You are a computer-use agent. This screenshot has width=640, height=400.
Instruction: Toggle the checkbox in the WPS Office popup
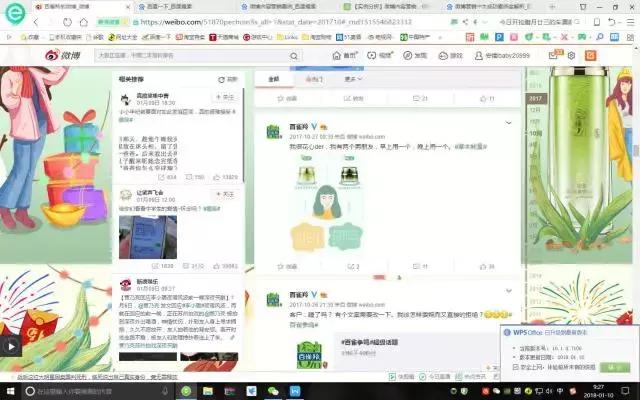[x=516, y=367]
